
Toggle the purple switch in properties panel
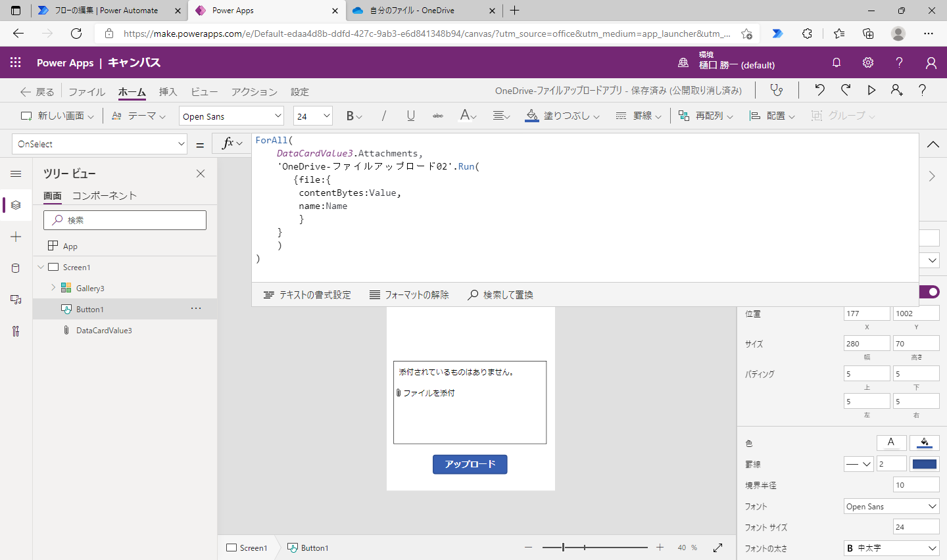[929, 291]
